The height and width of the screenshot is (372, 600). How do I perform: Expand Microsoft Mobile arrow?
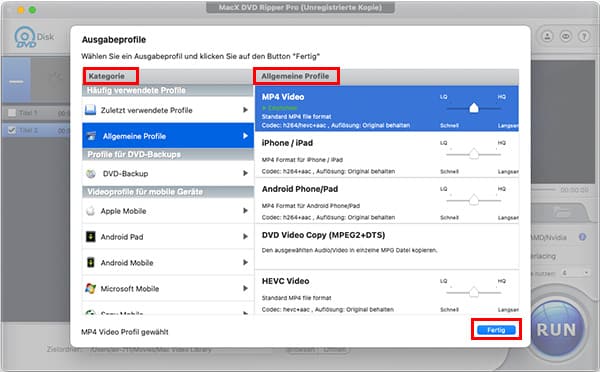pos(245,288)
